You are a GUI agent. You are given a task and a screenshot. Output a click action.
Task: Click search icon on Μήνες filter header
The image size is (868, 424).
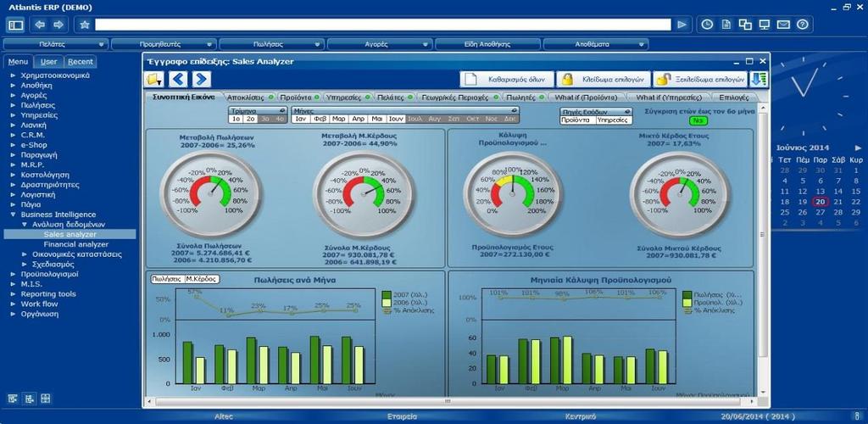[515, 111]
